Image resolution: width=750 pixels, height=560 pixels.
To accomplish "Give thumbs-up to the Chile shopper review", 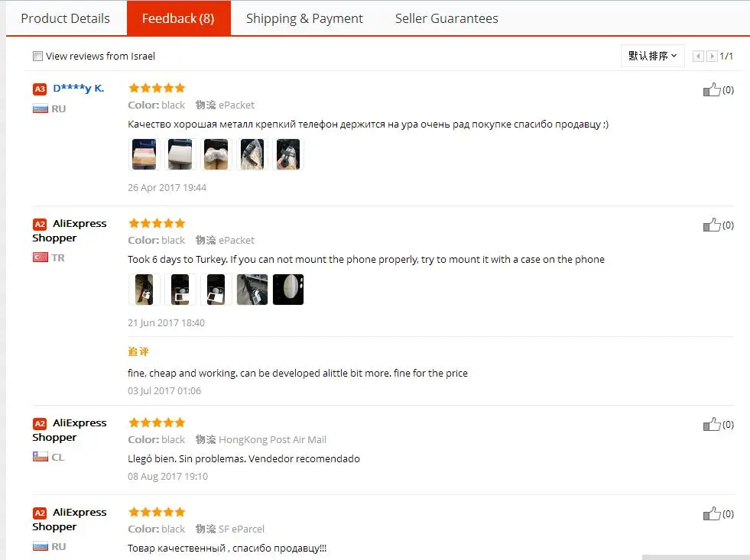I will click(x=711, y=424).
